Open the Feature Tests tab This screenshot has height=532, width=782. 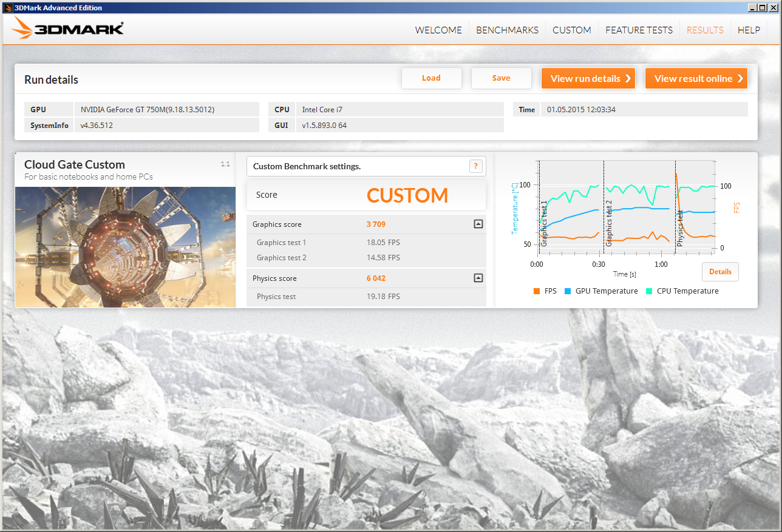[639, 30]
